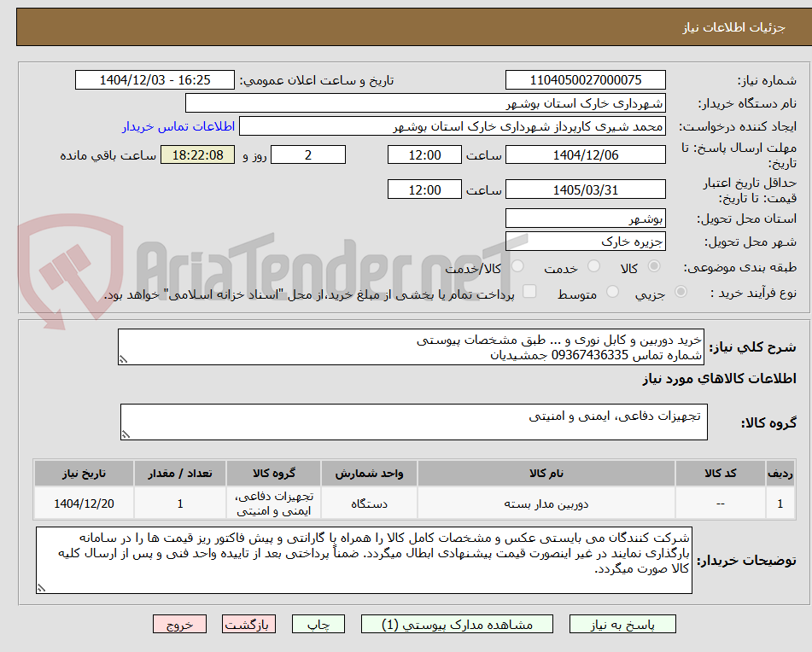
Task: Select the کالا/خدمت radio button
Action: point(517,266)
